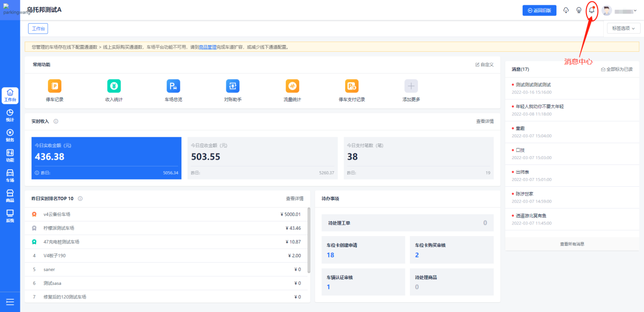
Task: Click the 添加更多 plus icon
Action: pos(411,87)
